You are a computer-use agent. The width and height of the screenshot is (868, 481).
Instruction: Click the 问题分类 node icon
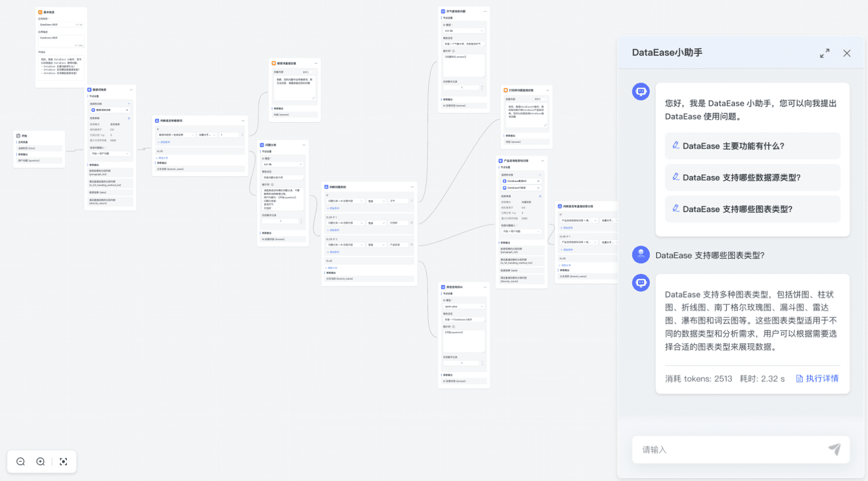(262, 145)
